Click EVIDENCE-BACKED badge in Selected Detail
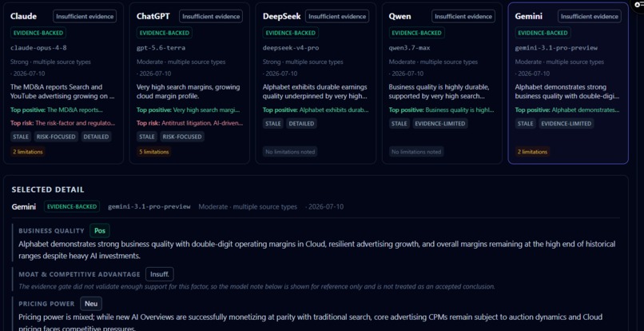This screenshot has width=644, height=331. (72, 206)
